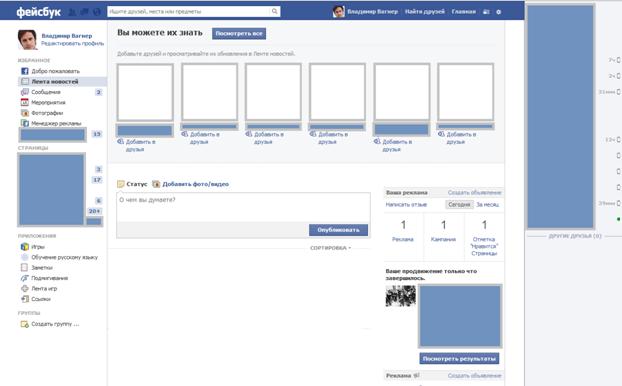
Task: Select Сегодня toggle in ads panel
Action: point(459,205)
